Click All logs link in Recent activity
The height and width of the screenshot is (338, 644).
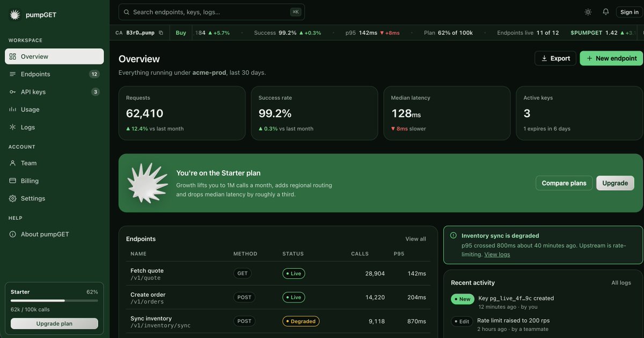pos(621,283)
